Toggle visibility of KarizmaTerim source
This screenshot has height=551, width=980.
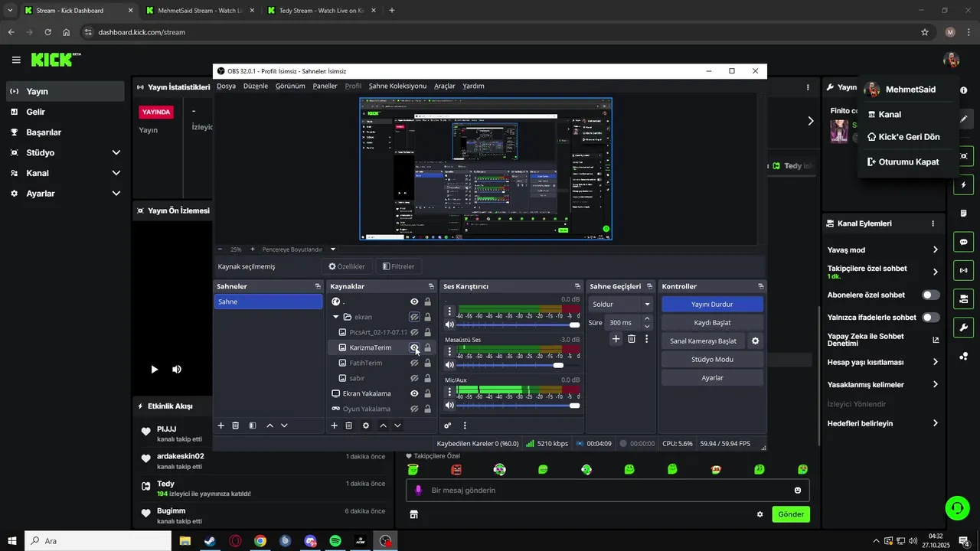(x=414, y=347)
